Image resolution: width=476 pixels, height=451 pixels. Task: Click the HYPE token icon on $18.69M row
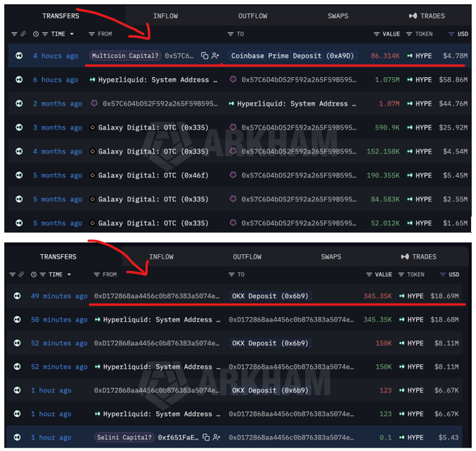(x=402, y=296)
